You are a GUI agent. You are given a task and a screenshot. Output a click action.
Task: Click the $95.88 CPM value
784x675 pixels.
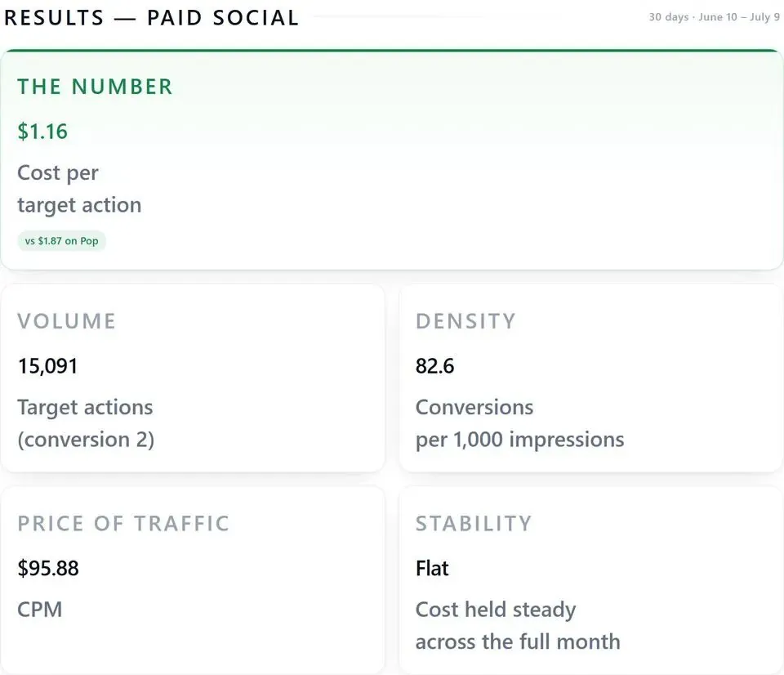tap(48, 569)
